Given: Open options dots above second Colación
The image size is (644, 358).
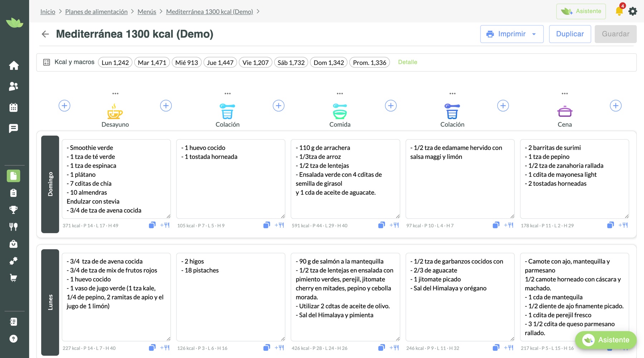Looking at the screenshot, I should click(453, 93).
